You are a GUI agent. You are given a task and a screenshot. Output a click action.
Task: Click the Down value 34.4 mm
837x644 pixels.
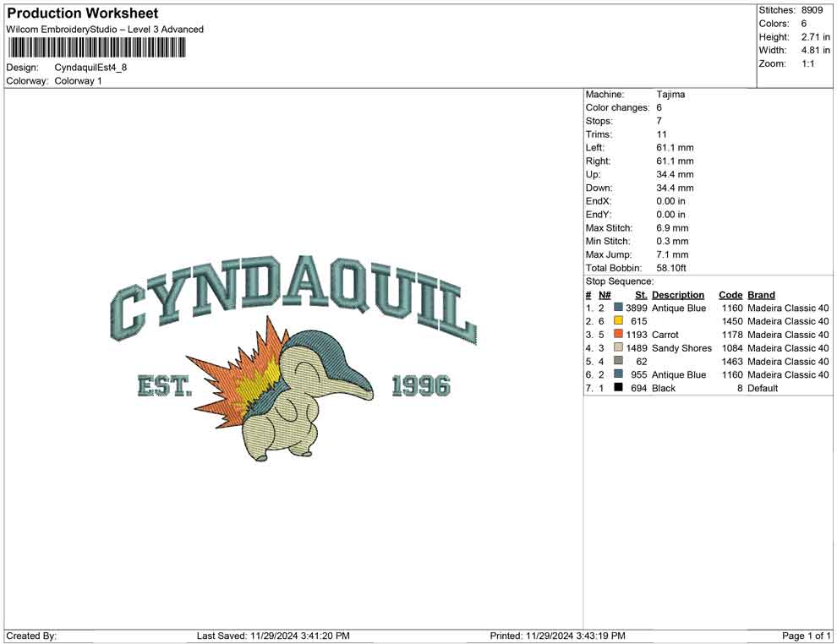point(676,188)
